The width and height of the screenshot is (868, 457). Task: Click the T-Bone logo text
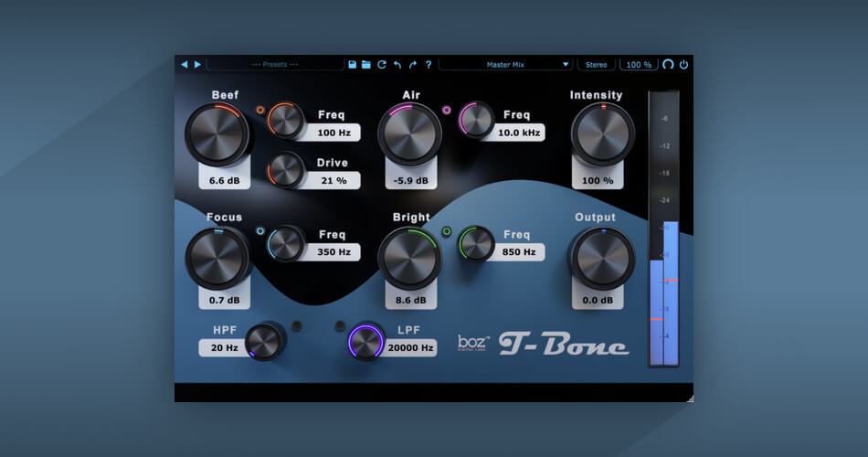tap(564, 344)
